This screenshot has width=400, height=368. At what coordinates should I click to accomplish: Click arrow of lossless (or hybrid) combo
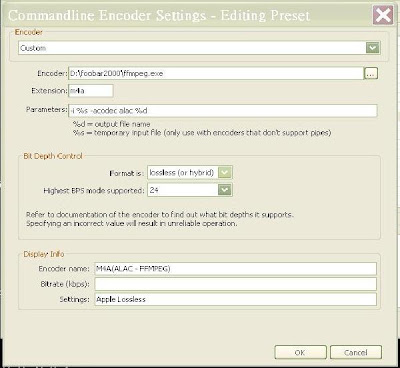point(225,173)
